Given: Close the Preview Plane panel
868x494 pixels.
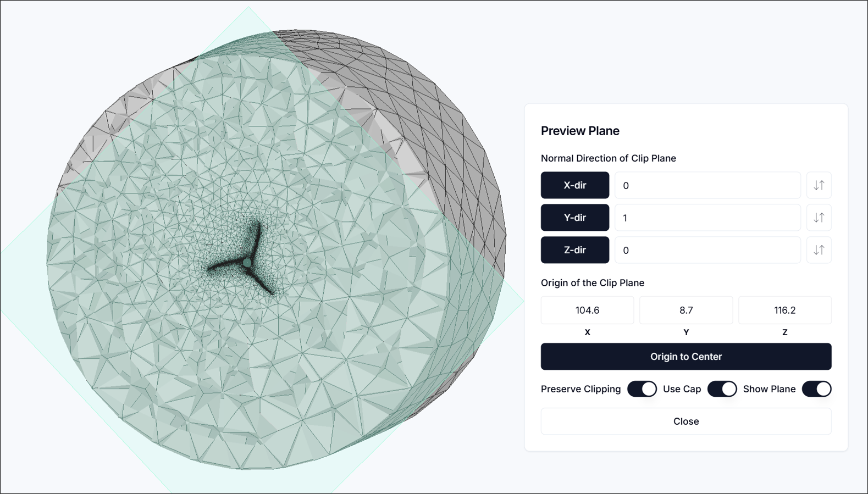Looking at the screenshot, I should point(685,421).
